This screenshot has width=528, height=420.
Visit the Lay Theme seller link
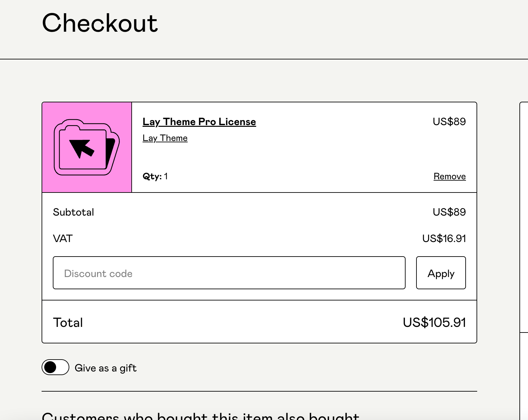165,138
